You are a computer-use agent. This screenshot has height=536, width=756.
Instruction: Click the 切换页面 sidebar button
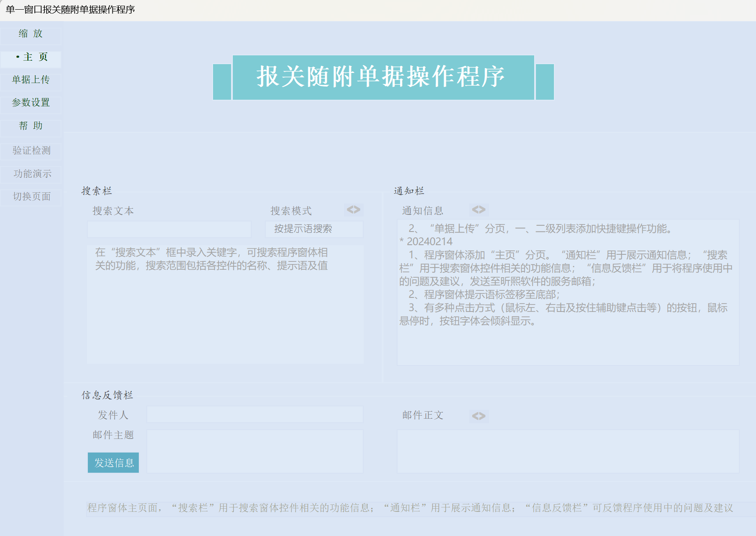click(x=31, y=197)
